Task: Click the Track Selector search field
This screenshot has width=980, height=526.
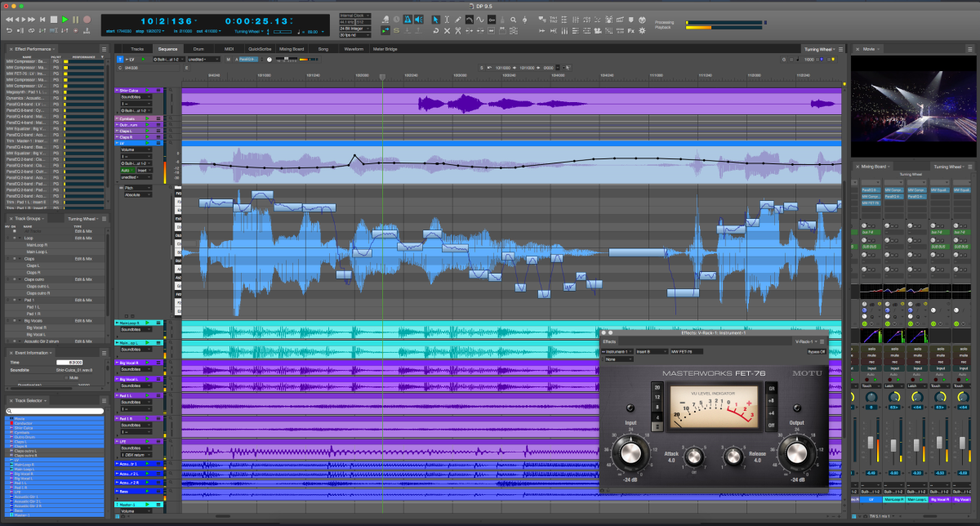Action: click(x=56, y=411)
